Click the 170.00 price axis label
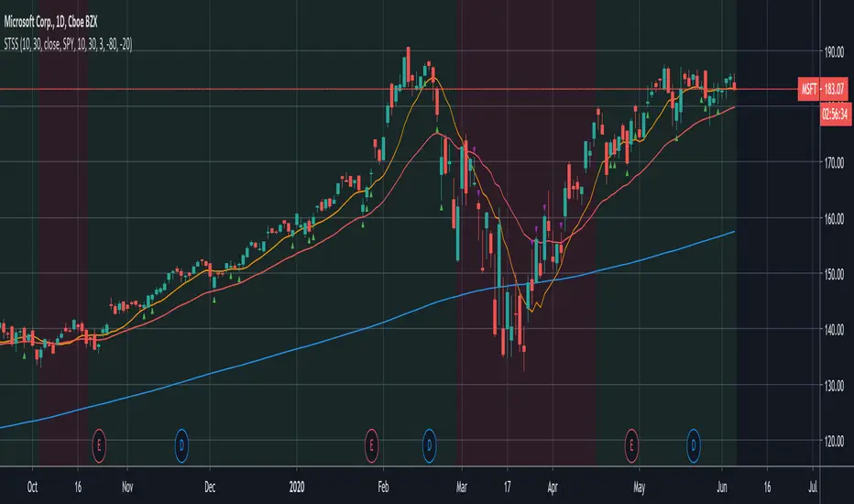The image size is (854, 504). pyautogui.click(x=834, y=162)
